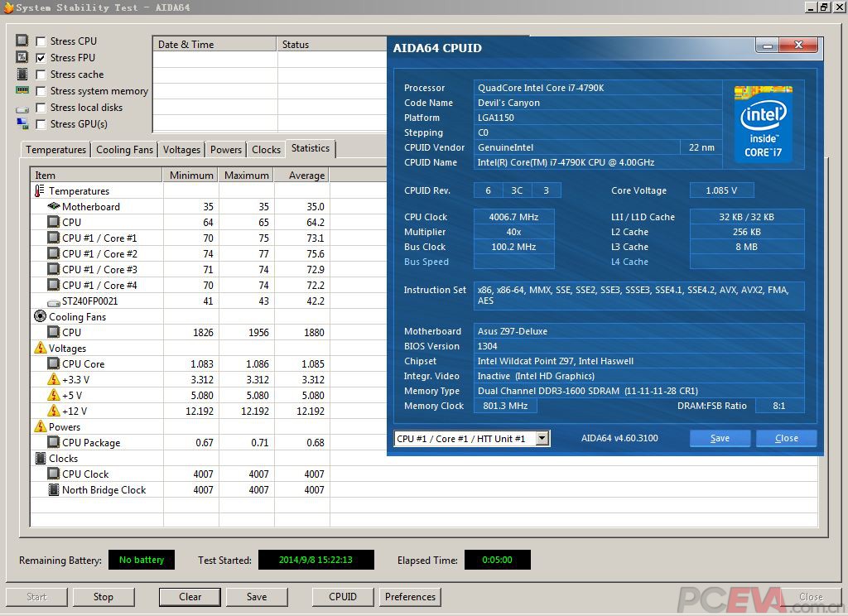Switch to the Temperatures tab
The height and width of the screenshot is (616, 848).
tap(55, 150)
